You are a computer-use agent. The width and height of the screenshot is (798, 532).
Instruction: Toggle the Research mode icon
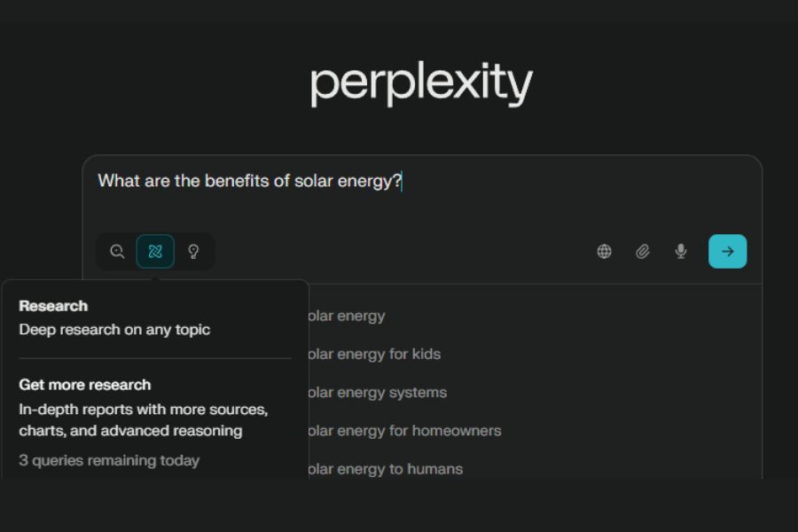coord(155,252)
